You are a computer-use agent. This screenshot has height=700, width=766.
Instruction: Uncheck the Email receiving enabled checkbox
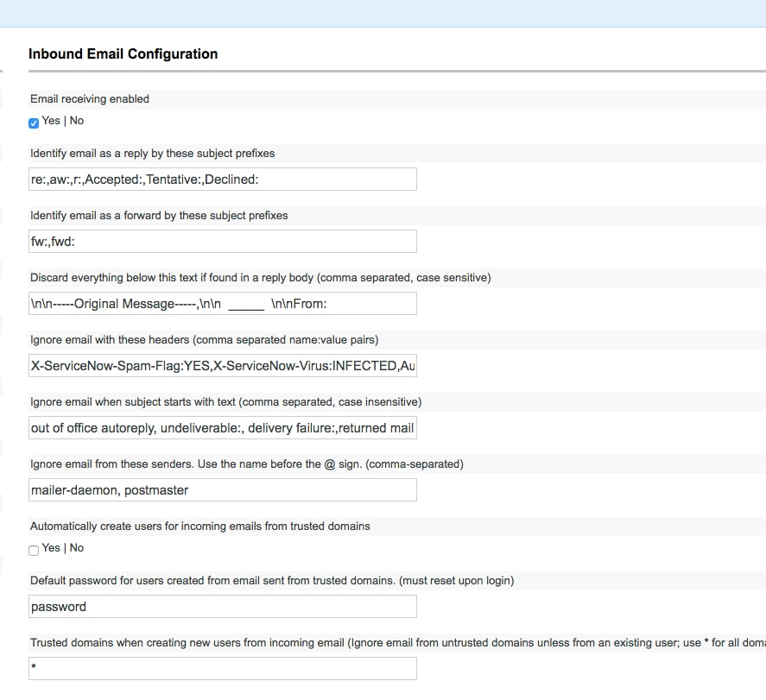pos(34,123)
